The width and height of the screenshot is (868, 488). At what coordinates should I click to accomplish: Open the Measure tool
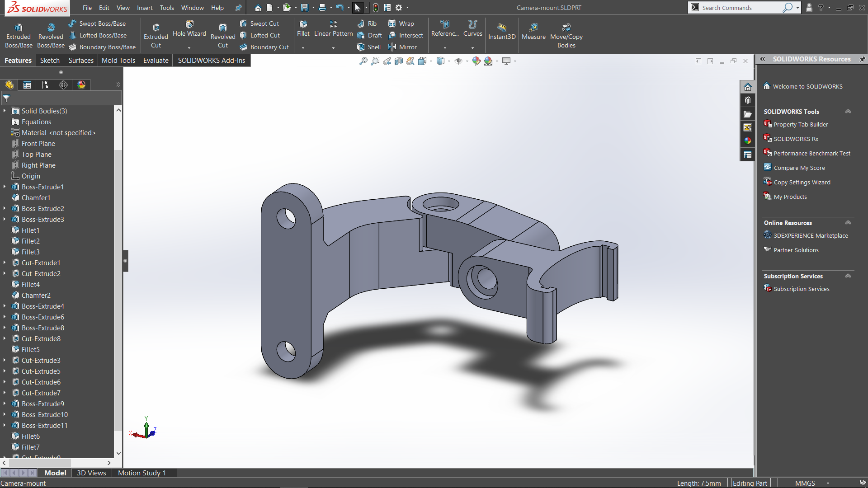click(x=533, y=31)
